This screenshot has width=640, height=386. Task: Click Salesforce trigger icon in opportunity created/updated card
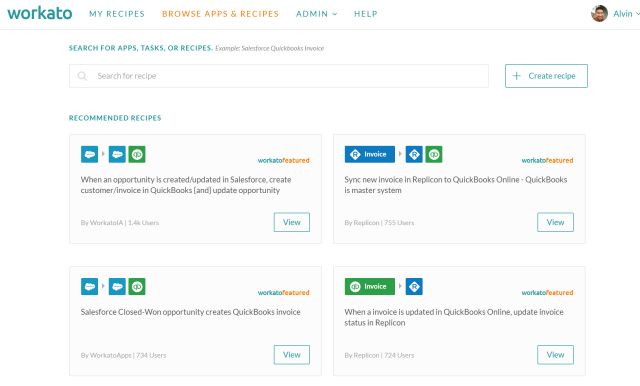click(x=89, y=154)
